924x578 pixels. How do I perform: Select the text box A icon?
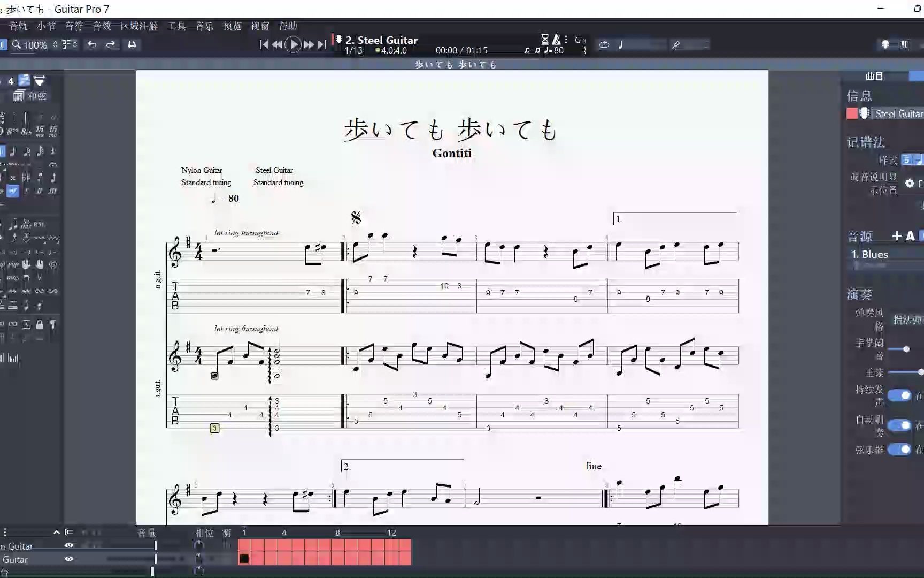(x=26, y=324)
